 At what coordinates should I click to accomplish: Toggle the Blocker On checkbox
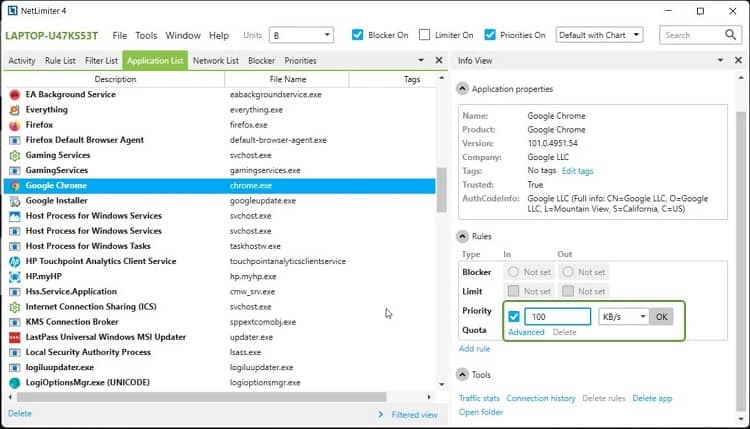357,35
